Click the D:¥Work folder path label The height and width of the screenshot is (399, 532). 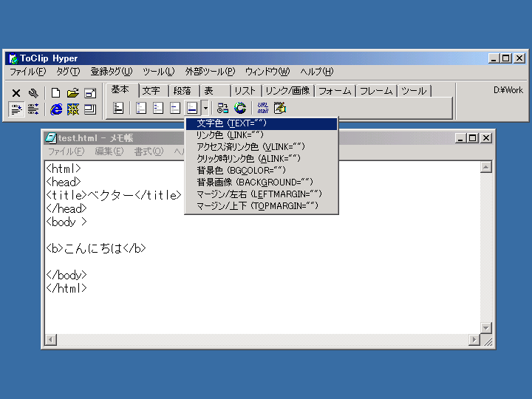508,90
